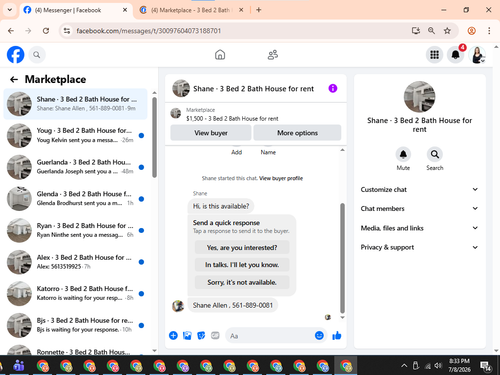Click the install app icon in the address bar
The height and width of the screenshot is (375, 500).
(416, 31)
